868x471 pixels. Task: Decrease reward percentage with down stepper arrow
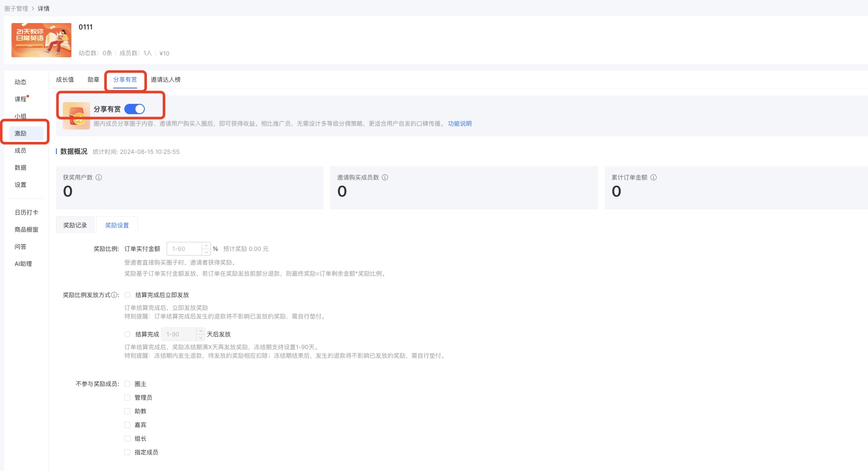tap(206, 252)
